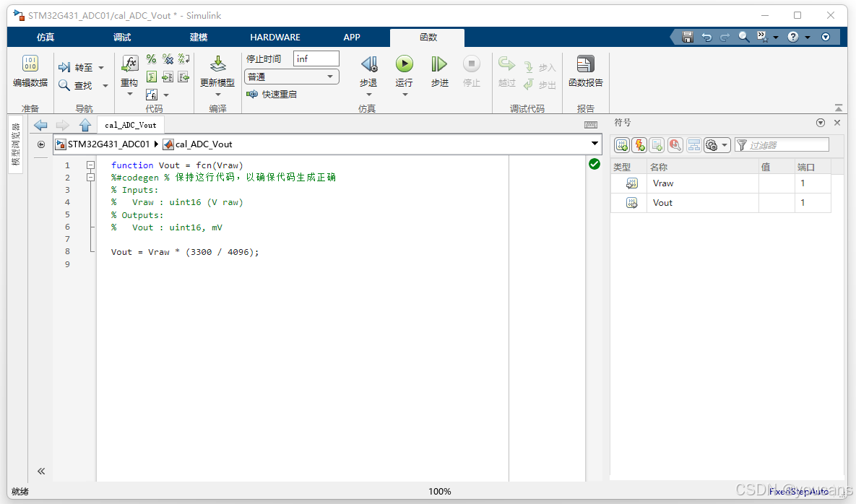Viewport: 856px width, 504px height.
Task: Select the Vraw symbol row
Action: 721,183
